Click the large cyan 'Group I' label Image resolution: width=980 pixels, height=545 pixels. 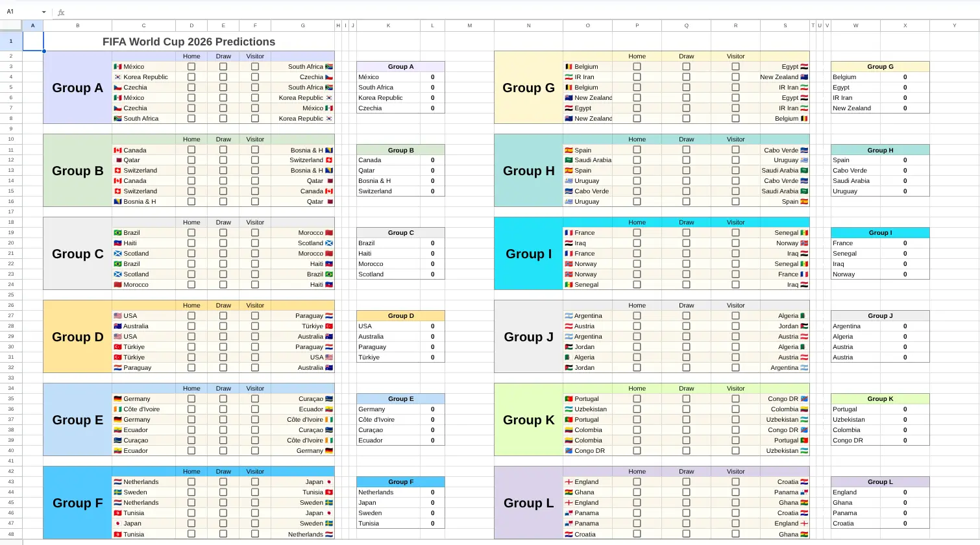tap(529, 254)
